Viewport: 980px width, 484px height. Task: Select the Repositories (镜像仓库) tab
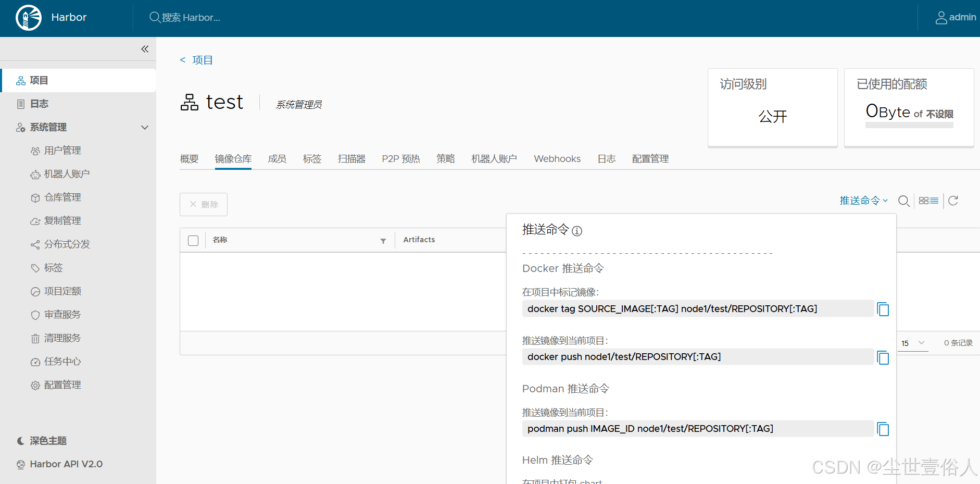(x=233, y=159)
